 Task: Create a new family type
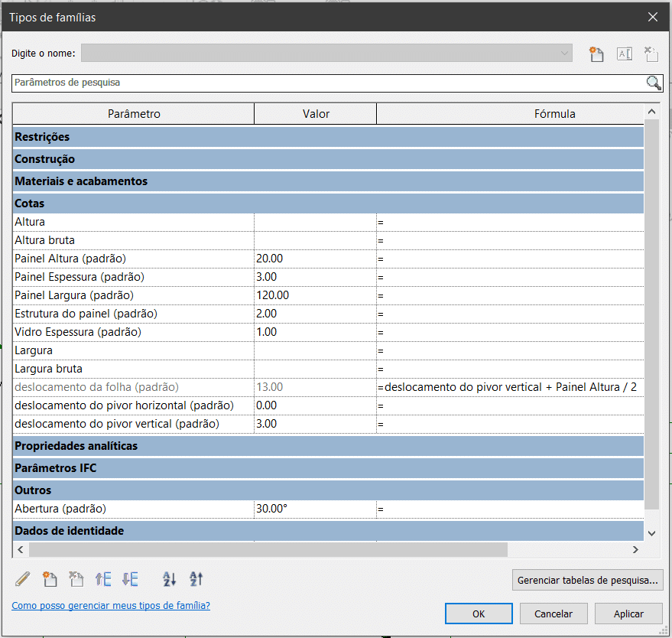click(x=596, y=54)
